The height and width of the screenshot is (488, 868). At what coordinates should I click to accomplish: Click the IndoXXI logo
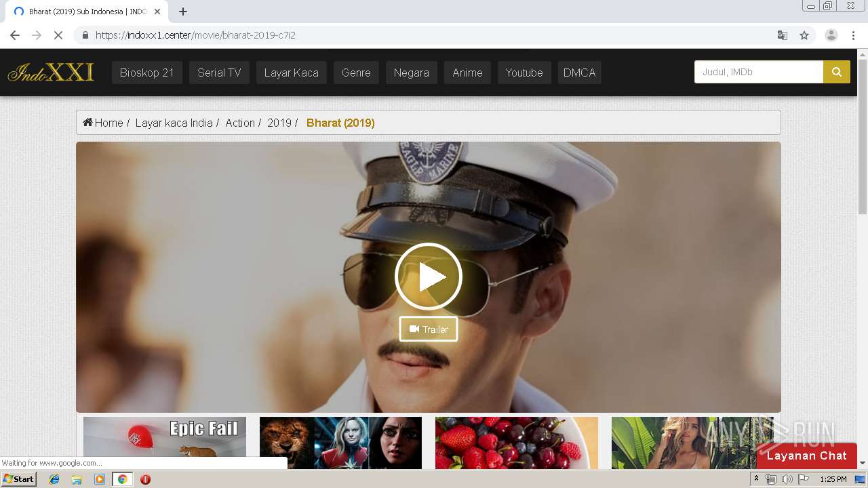[x=51, y=72]
